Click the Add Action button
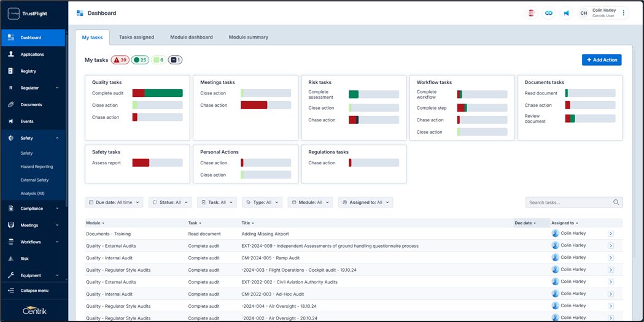Image resolution: width=644 pixels, height=322 pixels. point(601,60)
